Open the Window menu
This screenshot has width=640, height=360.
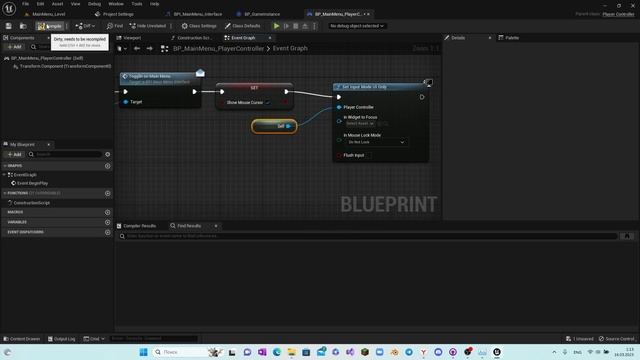tap(116, 4)
